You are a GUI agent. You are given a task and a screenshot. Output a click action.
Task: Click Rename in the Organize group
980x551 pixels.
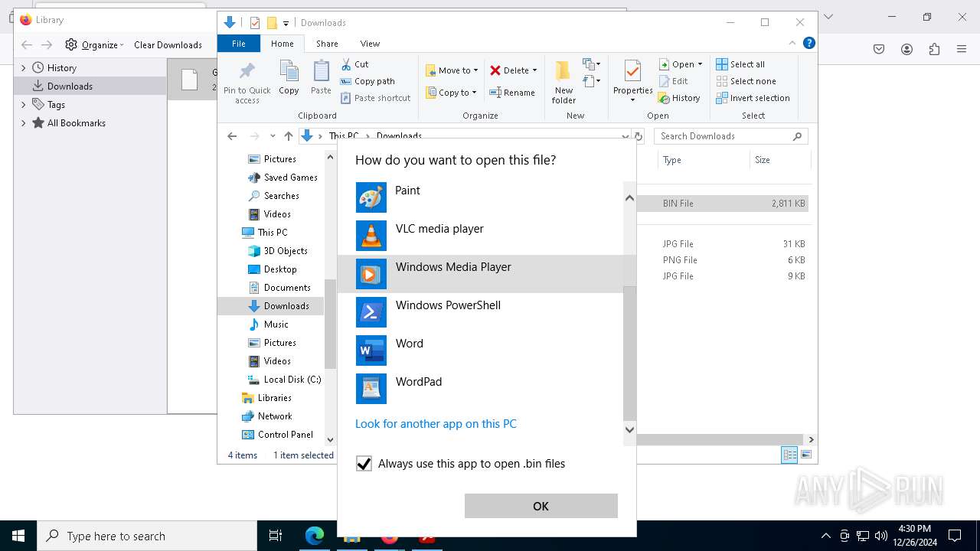coord(512,93)
